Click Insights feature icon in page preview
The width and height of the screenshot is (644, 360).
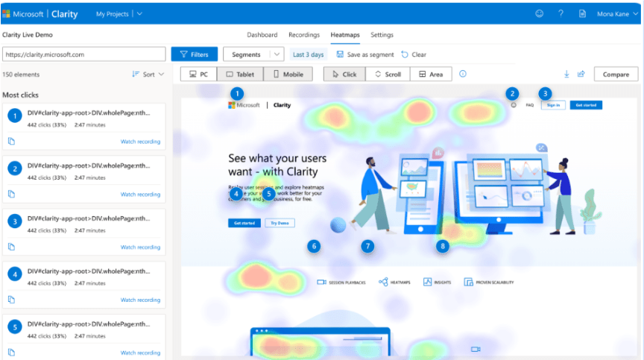tap(427, 282)
